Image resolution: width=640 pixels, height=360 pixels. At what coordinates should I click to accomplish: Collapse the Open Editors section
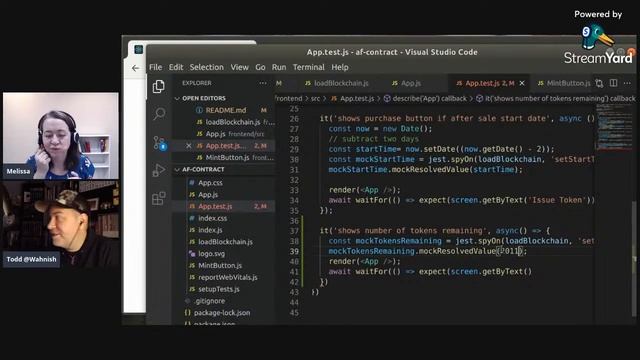[x=203, y=98]
